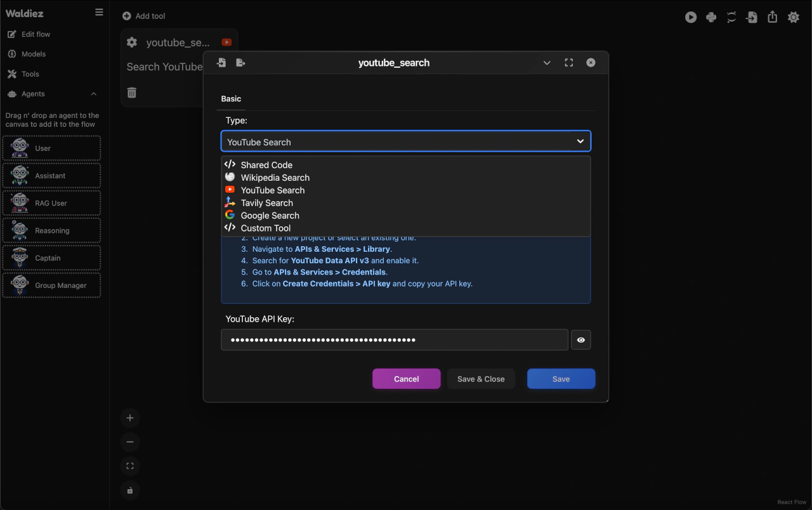Focus the YouTube API Key field

[x=393, y=340]
